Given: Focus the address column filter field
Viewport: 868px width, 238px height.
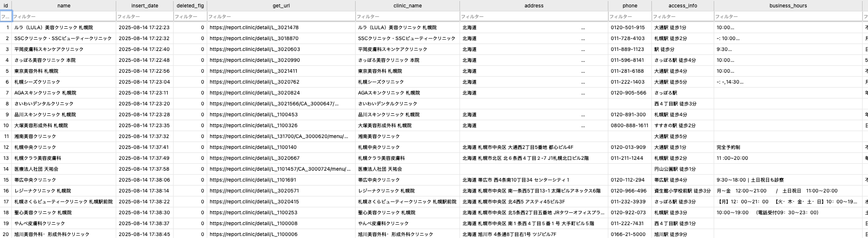Looking at the screenshot, I should [x=534, y=16].
